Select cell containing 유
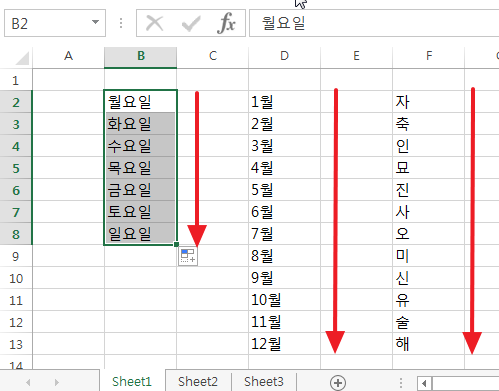Viewport: 499px width, 391px height. [x=429, y=300]
